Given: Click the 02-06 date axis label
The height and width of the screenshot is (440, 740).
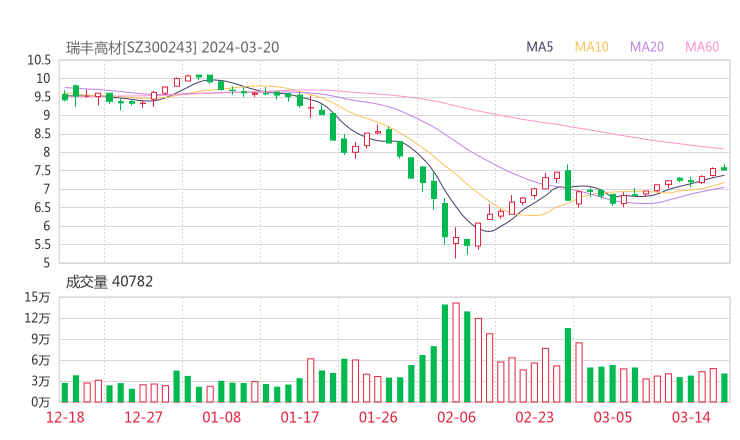Looking at the screenshot, I should [x=456, y=417].
